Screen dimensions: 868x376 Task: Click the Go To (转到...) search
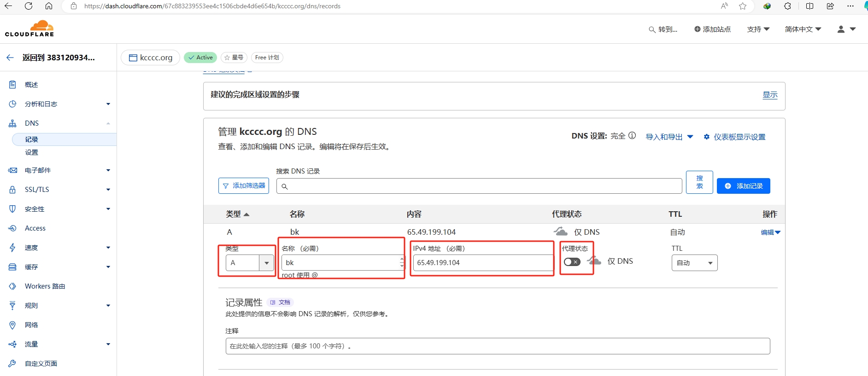coord(663,29)
